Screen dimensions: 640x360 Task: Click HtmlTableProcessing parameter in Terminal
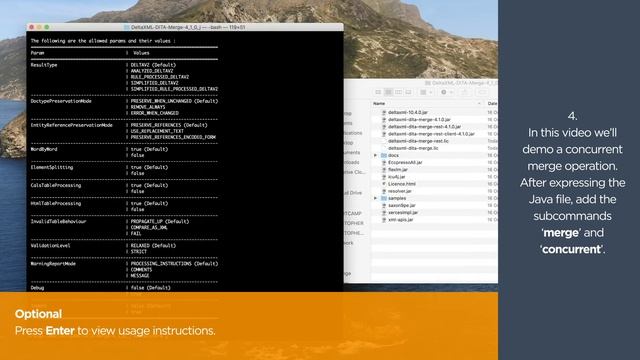[x=56, y=203]
